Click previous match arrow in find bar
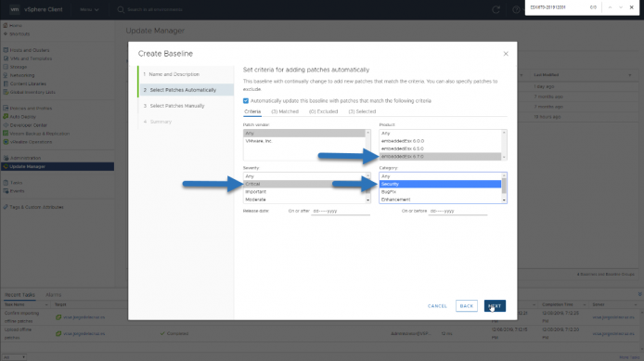 click(610, 7)
